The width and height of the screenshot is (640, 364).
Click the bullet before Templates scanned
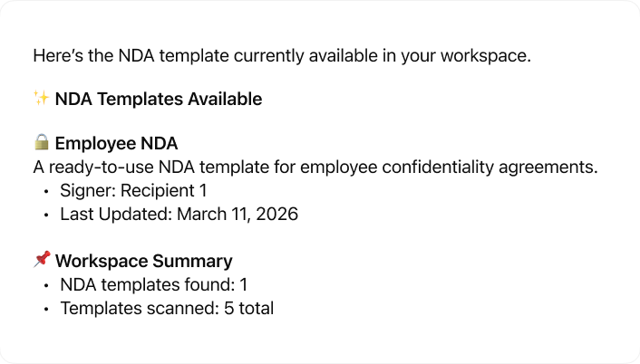pos(46,310)
